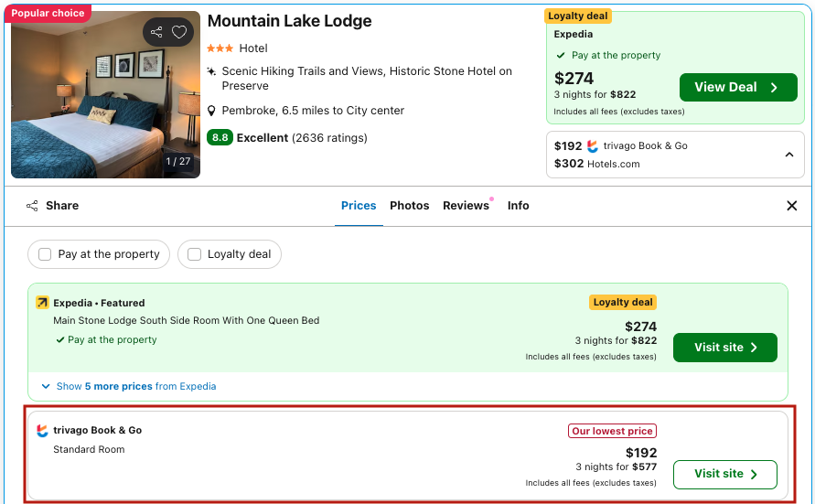This screenshot has height=504, width=815.
Task: Click Excellent (2636 ratings) text
Action: pos(302,138)
